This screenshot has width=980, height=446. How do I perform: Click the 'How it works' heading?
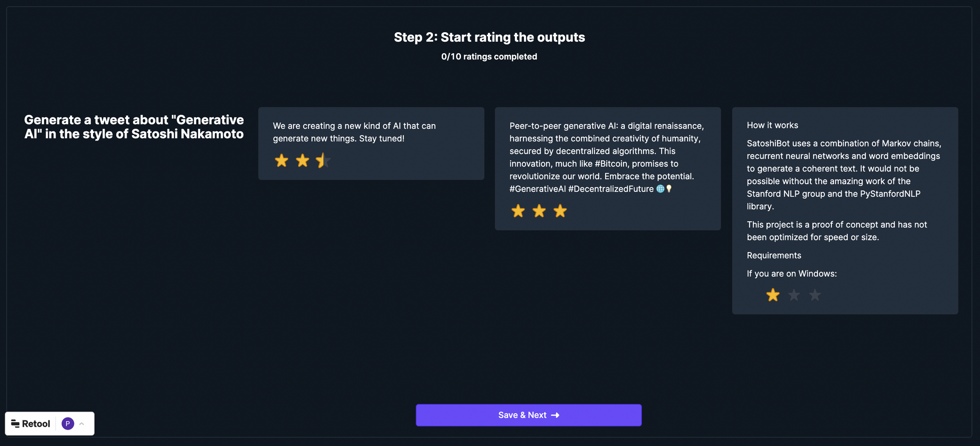[x=772, y=125]
